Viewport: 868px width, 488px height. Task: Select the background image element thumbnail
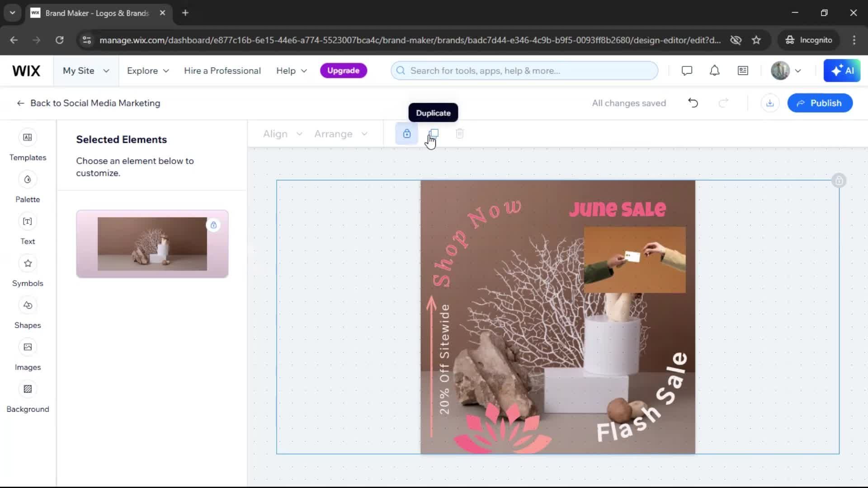(152, 244)
